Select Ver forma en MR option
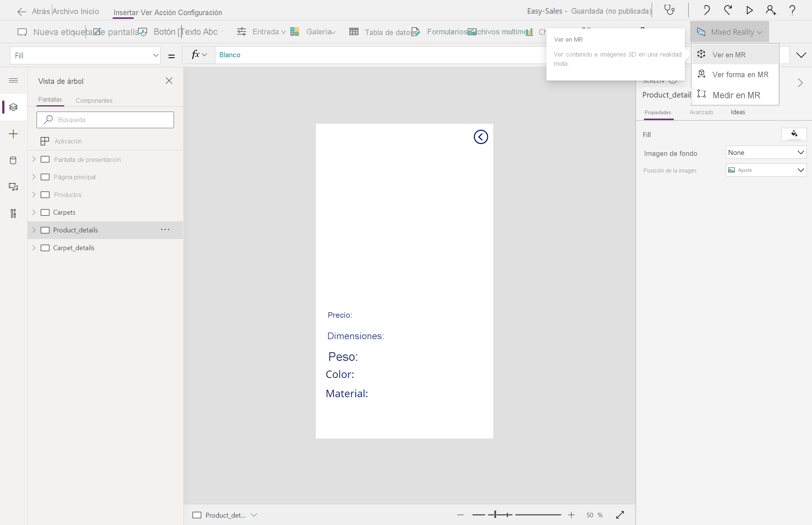The width and height of the screenshot is (812, 525). (735, 75)
